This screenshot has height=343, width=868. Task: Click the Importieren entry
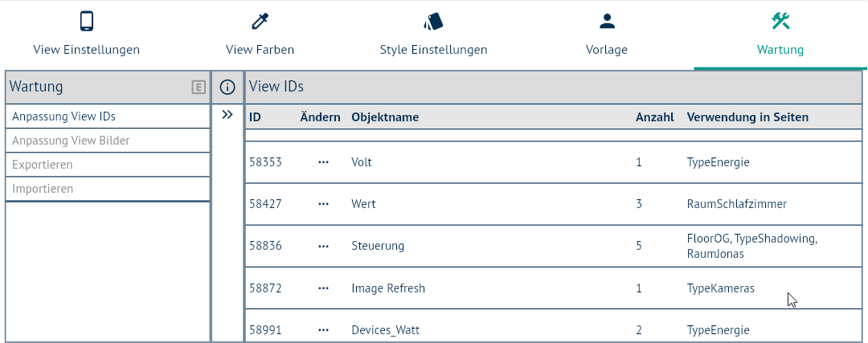[x=43, y=189]
